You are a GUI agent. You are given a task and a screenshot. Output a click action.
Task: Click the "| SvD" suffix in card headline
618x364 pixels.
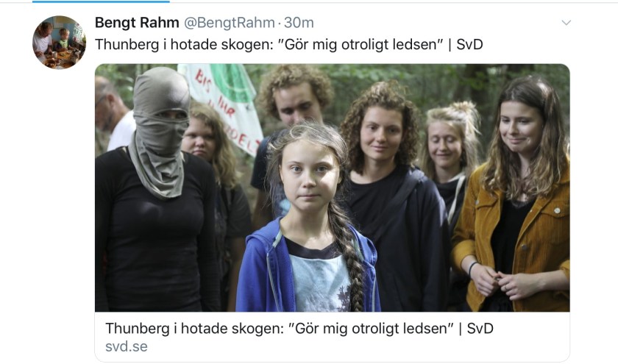(476, 328)
